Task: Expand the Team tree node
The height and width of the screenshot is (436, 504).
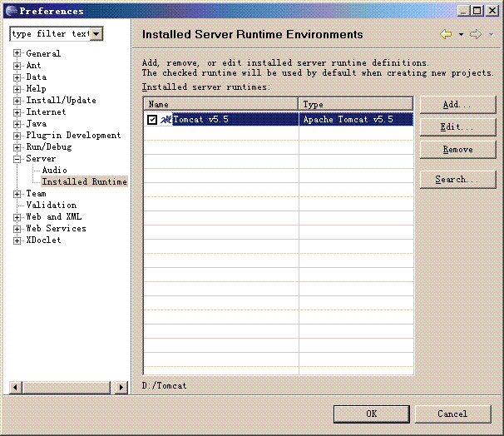Action: point(17,194)
